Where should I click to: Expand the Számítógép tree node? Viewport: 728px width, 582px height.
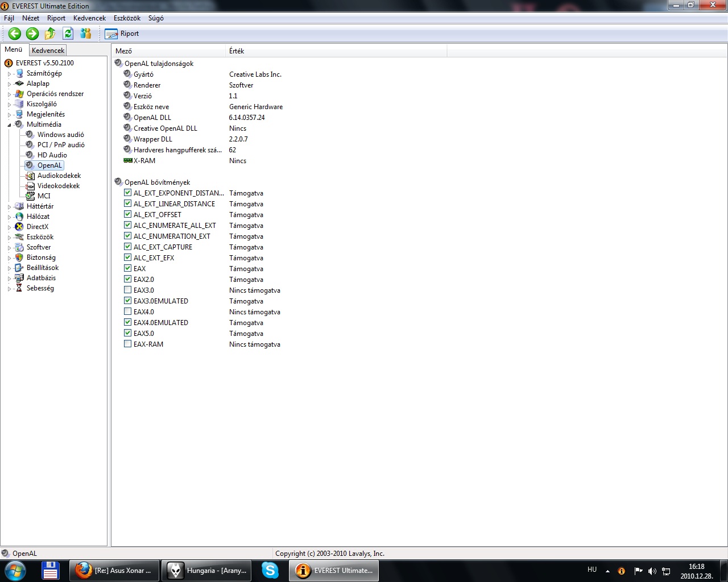(x=9, y=74)
